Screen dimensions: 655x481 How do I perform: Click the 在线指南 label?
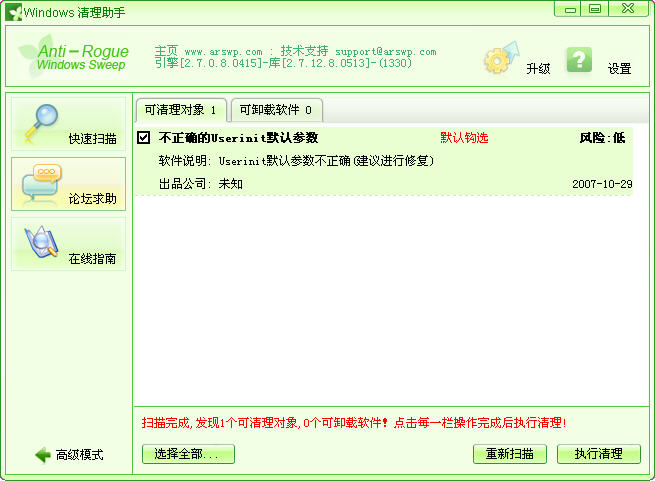pos(92,259)
